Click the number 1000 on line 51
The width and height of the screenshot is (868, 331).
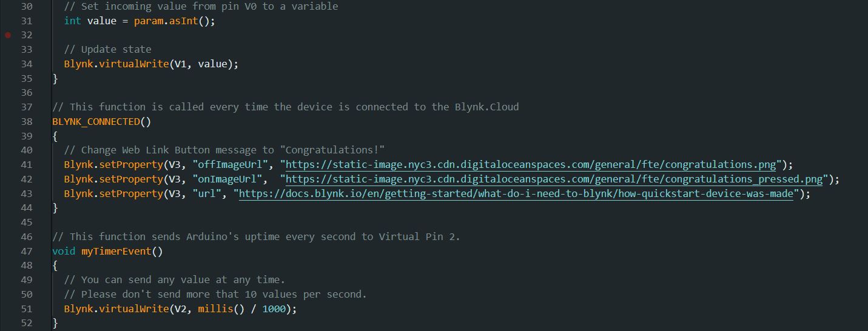[x=274, y=309]
